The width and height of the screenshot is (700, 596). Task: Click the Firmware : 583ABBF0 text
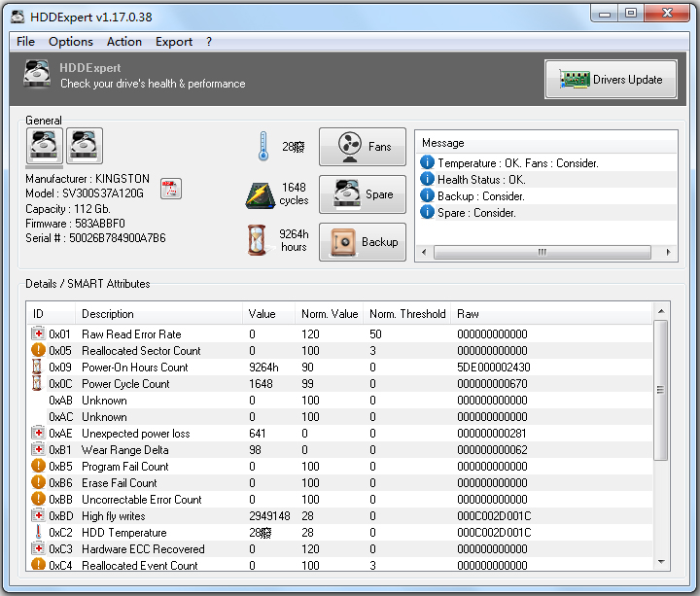pyautogui.click(x=75, y=223)
